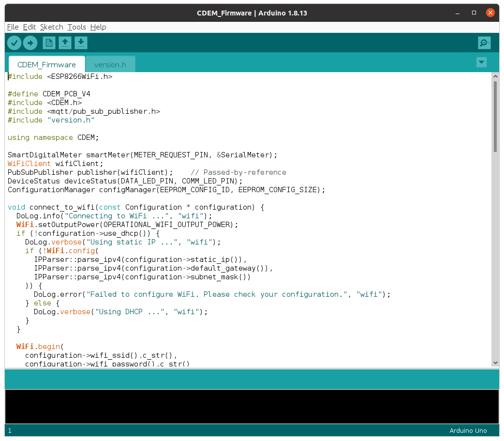
Task: Click the editor scroll down arrow
Action: point(495,363)
